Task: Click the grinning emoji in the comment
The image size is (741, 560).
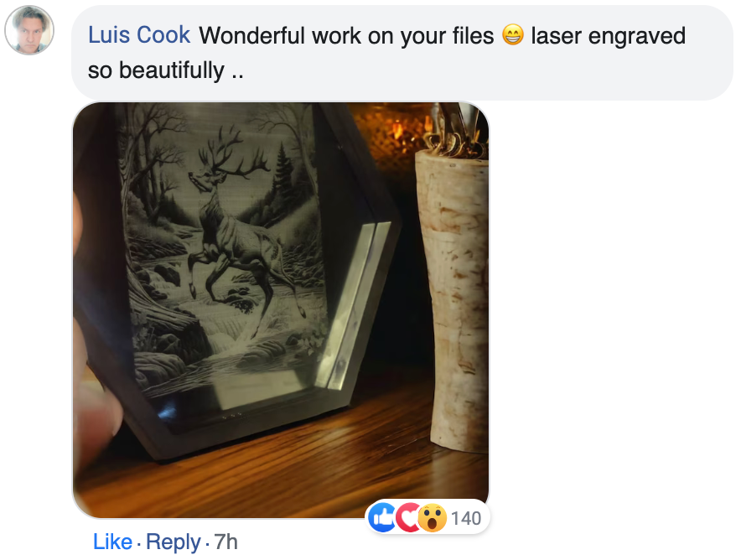Action: tap(513, 35)
